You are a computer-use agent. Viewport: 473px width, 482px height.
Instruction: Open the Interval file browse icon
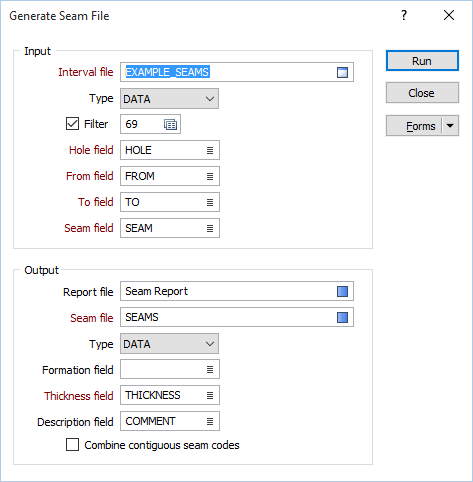[x=342, y=72]
